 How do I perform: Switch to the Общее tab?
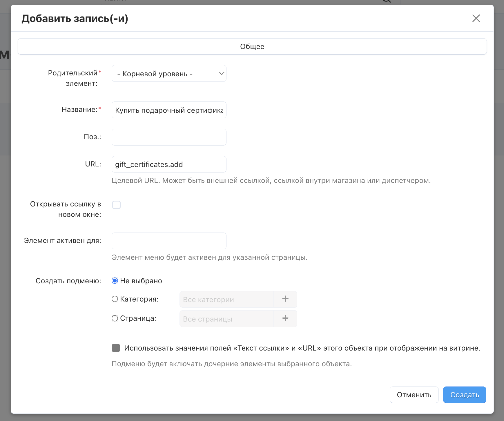tap(252, 46)
